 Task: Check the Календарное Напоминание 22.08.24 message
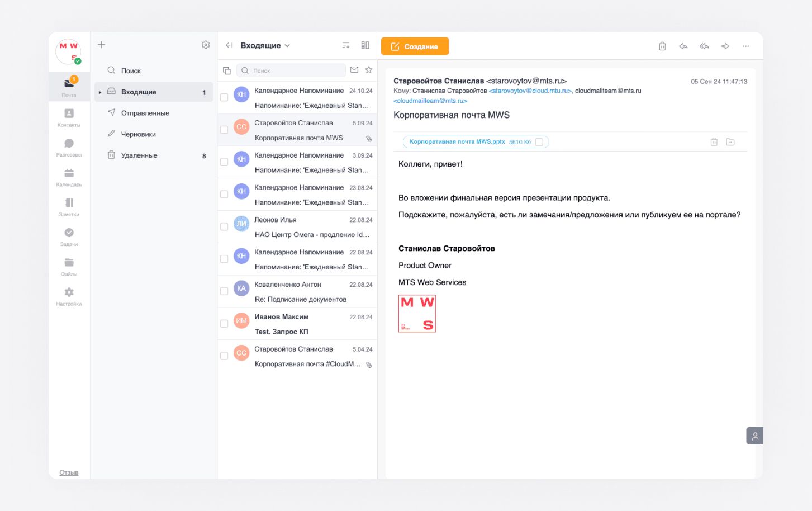coord(224,259)
